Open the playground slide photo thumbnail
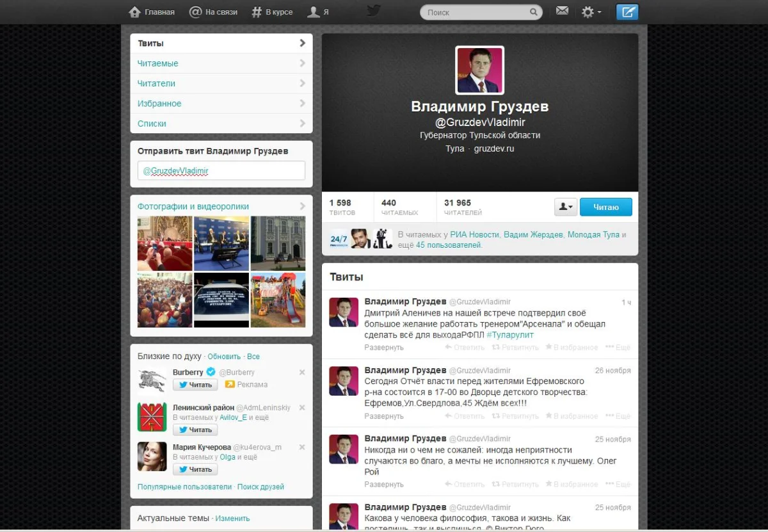 [x=278, y=300]
